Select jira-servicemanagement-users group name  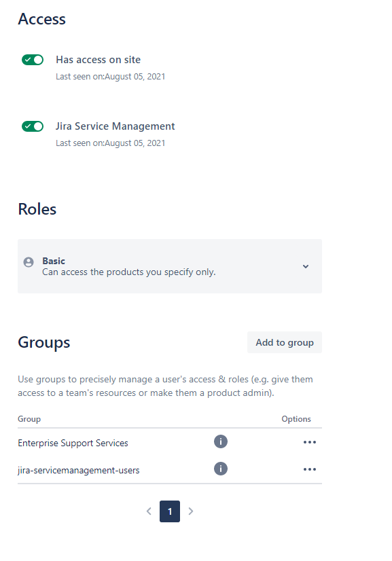click(79, 470)
